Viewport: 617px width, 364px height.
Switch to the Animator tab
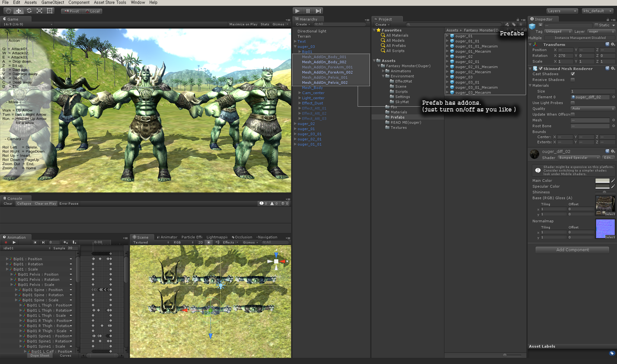(x=167, y=237)
